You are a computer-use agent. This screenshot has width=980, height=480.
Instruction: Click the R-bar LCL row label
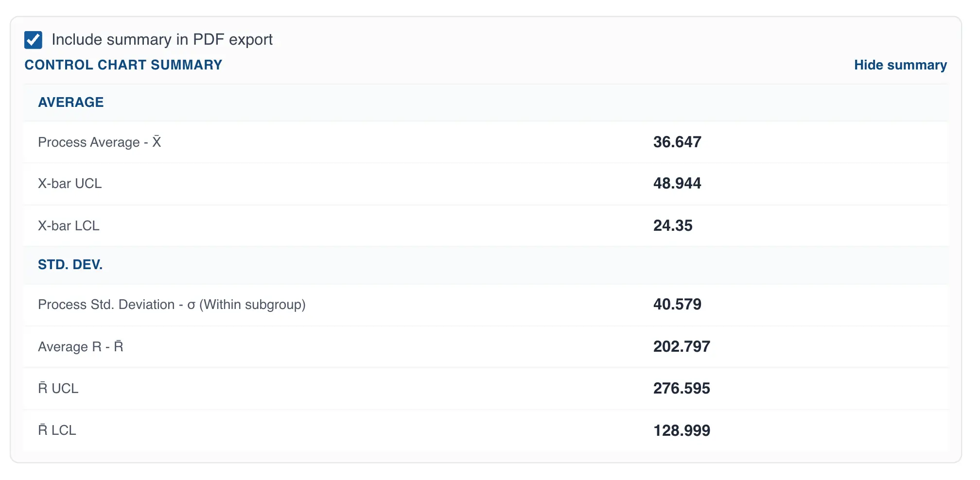57,430
